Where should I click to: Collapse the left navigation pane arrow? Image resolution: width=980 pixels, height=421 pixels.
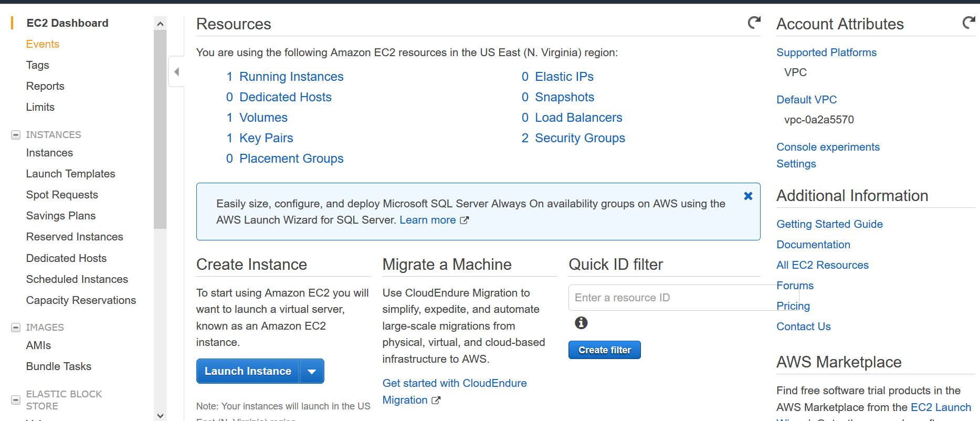click(177, 71)
